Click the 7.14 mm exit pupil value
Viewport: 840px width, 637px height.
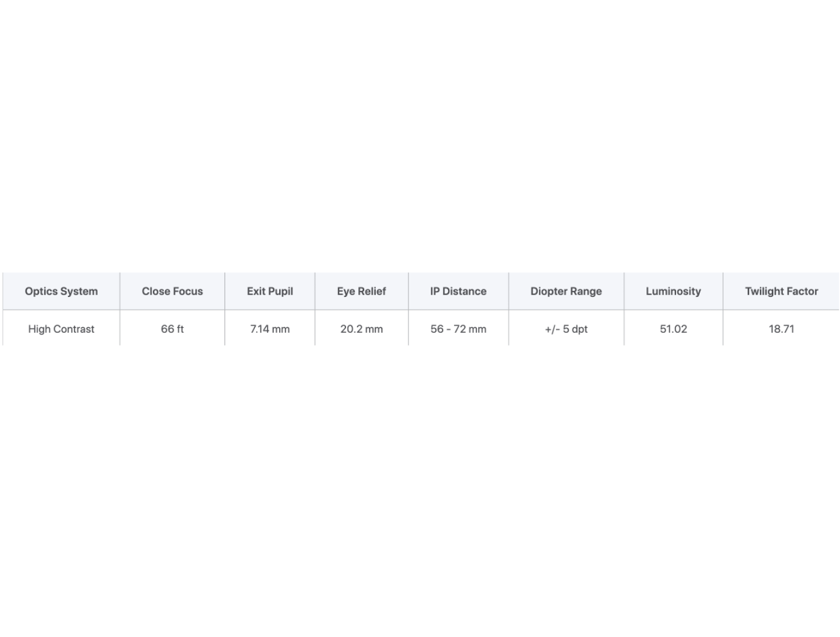click(x=270, y=329)
